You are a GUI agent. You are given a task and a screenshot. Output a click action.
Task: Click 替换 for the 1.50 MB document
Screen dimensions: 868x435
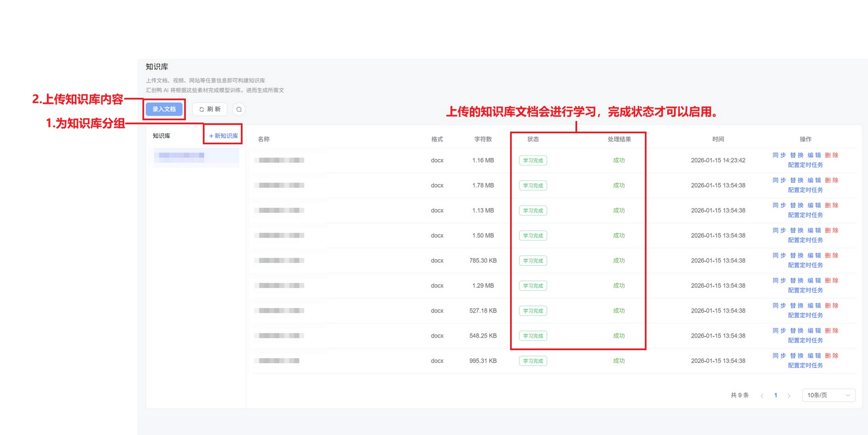(796, 231)
